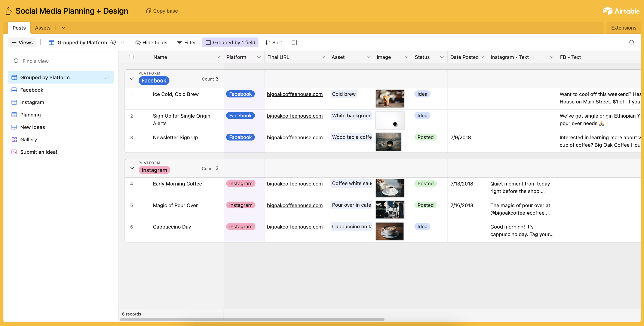Viewport: 644px width, 326px height.
Task: Click the Filter button
Action: point(186,43)
